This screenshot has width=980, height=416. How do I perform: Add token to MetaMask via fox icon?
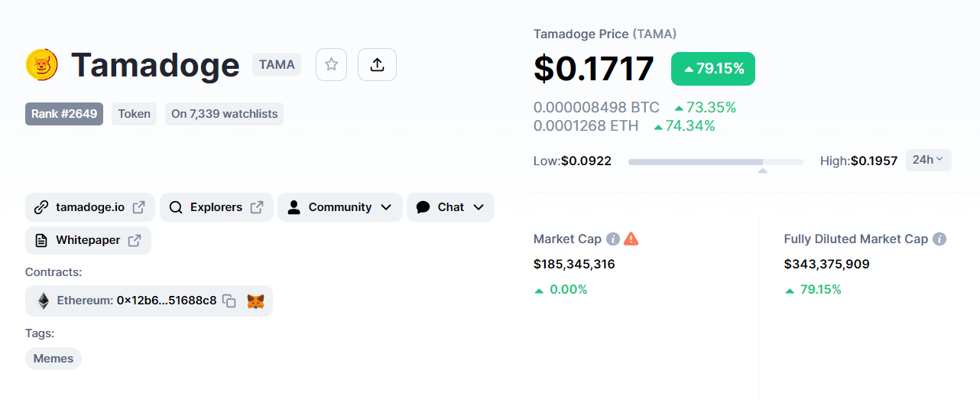click(x=255, y=301)
